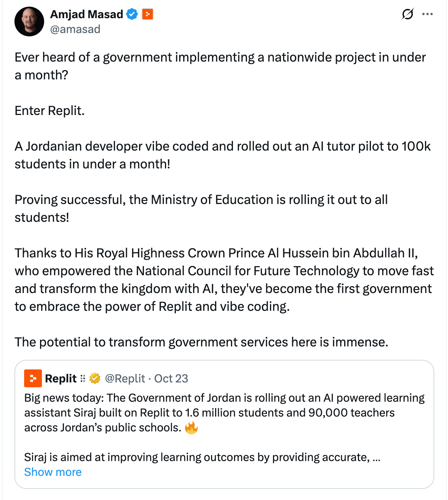Screen dimensions: 448x500
Task: Expand the quoted post with Show more
Action: (53, 472)
